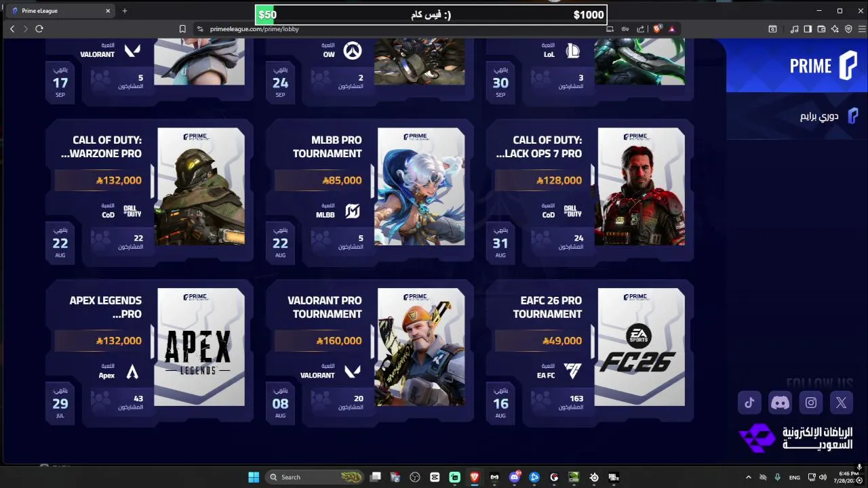Image resolution: width=868 pixels, height=488 pixels.
Task: Show hidden system tray icons
Action: pyautogui.click(x=749, y=477)
